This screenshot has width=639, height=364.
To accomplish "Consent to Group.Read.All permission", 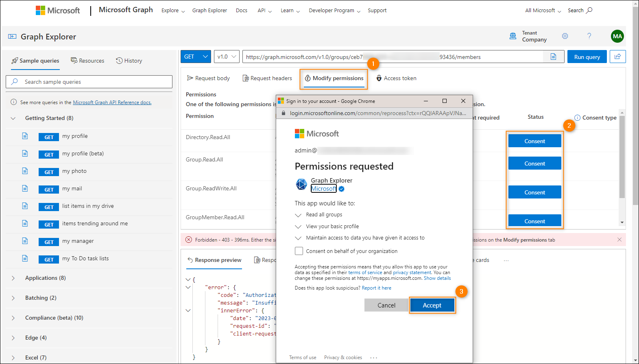I will point(535,163).
